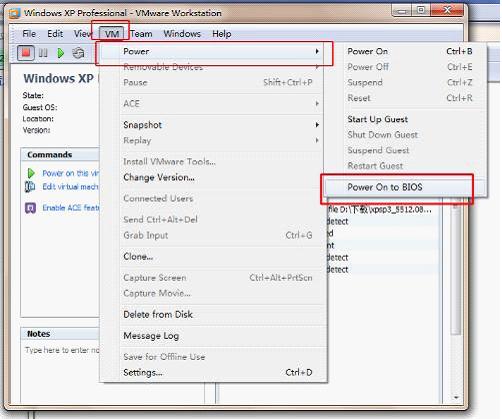Click the VM menu
Viewport: 502px width, 419px height.
click(x=112, y=34)
